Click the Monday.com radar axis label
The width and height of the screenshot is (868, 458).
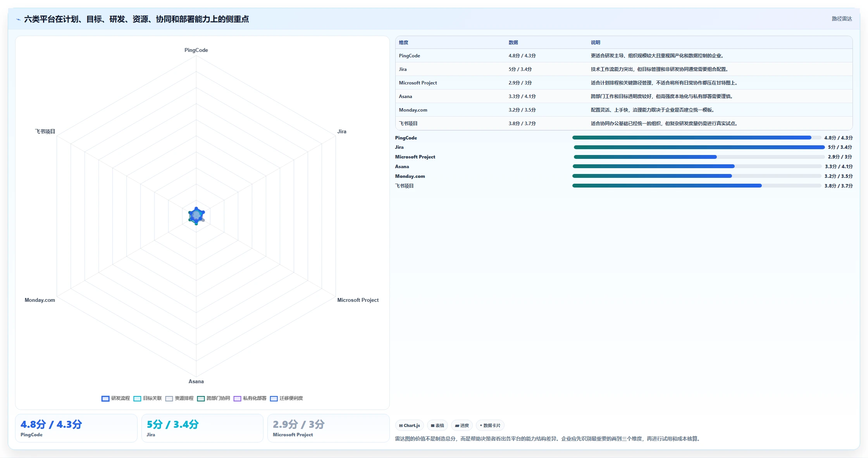point(40,300)
